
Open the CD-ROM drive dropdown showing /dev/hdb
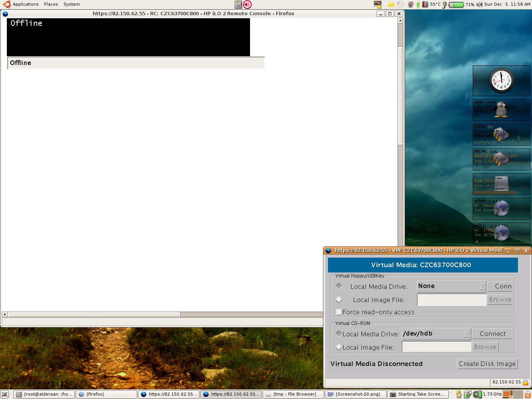[436, 334]
